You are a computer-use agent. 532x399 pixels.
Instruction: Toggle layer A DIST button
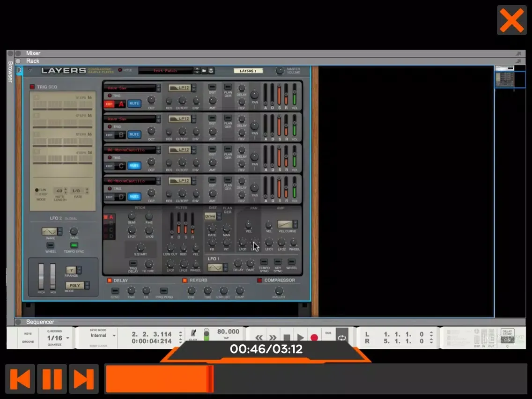tap(213, 87)
